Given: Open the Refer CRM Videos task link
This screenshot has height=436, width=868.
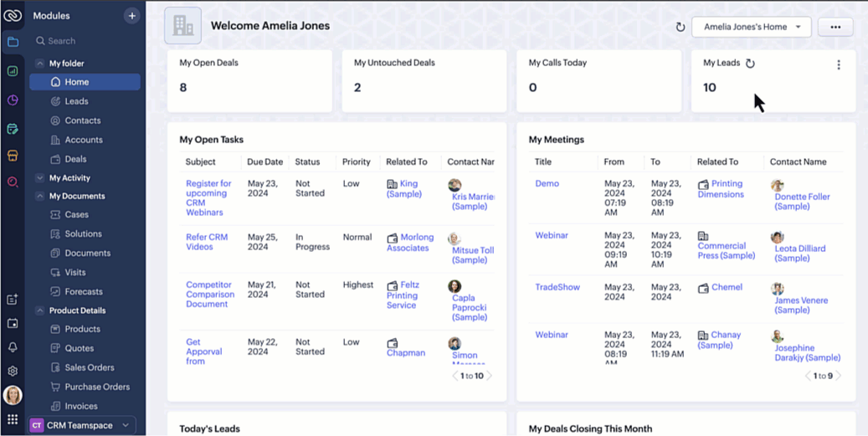Looking at the screenshot, I should coord(207,242).
